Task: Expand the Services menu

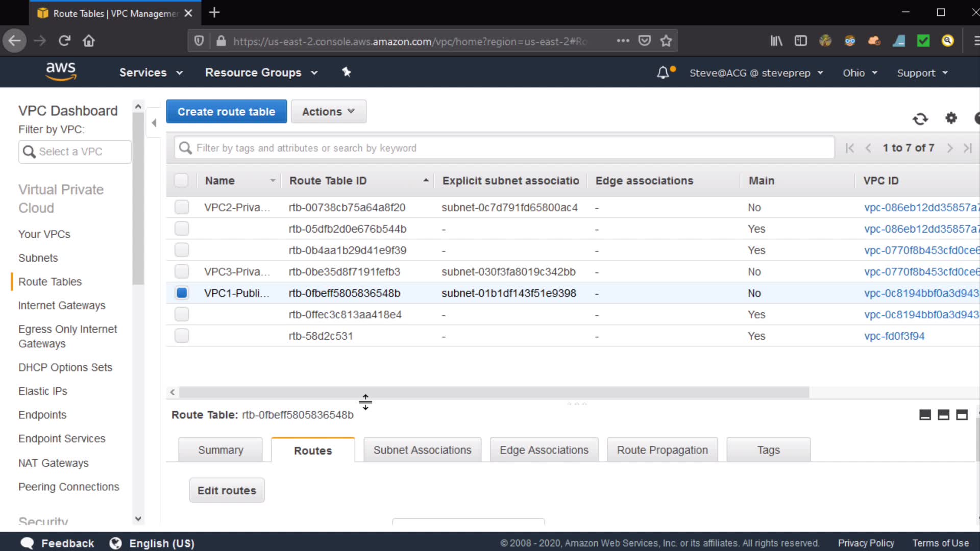Action: (151, 73)
